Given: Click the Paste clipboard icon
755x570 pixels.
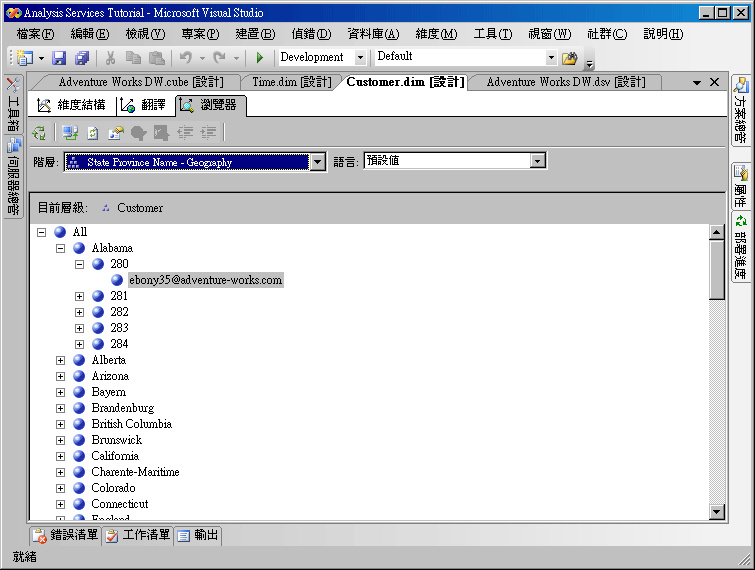Looking at the screenshot, I should click(156, 58).
